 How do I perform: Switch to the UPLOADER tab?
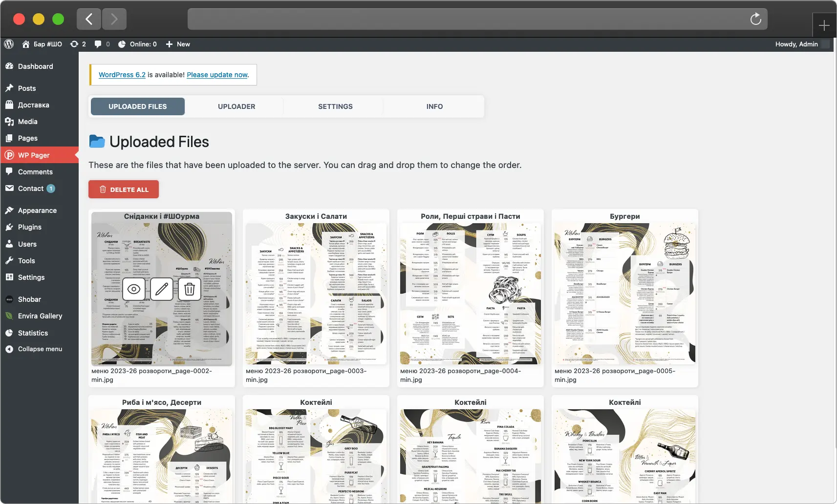coord(236,106)
